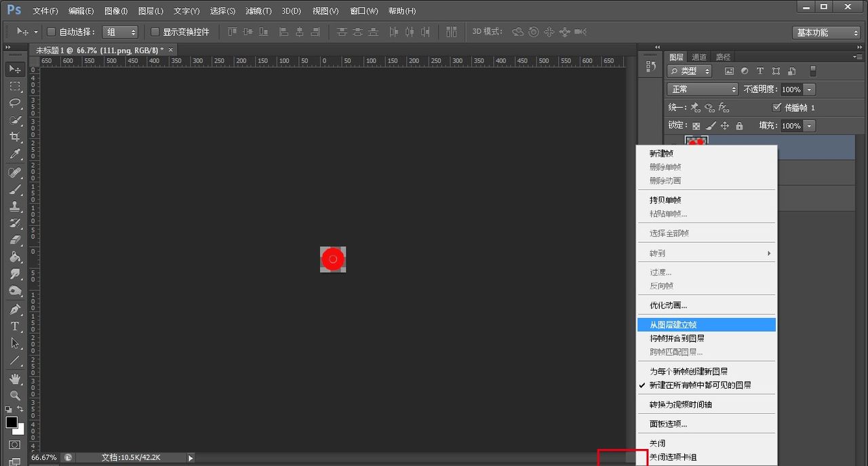Select the Quick Selection tool
This screenshot has height=466, width=868.
click(x=15, y=120)
